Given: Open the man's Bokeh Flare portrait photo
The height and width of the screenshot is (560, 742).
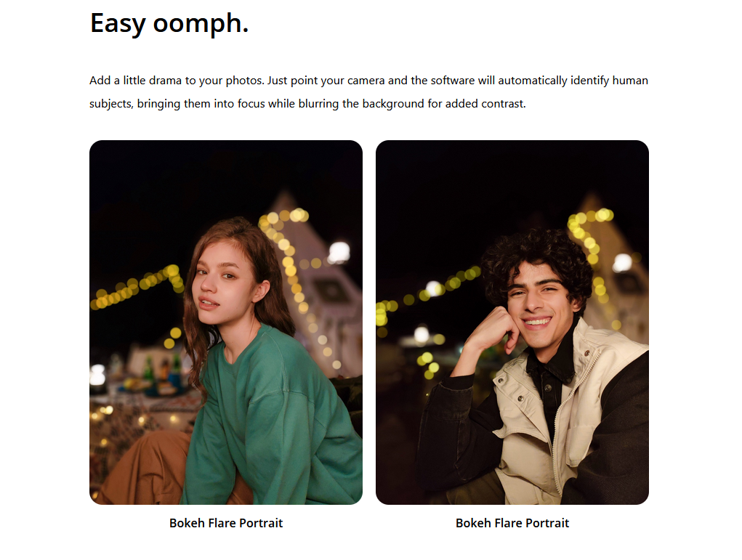Looking at the screenshot, I should [x=512, y=322].
